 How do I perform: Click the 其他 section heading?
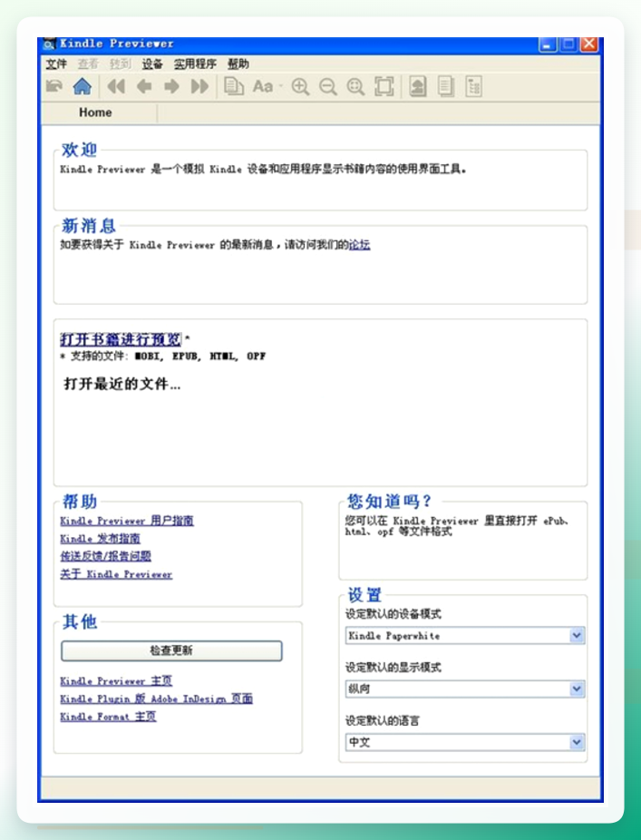click(x=80, y=621)
